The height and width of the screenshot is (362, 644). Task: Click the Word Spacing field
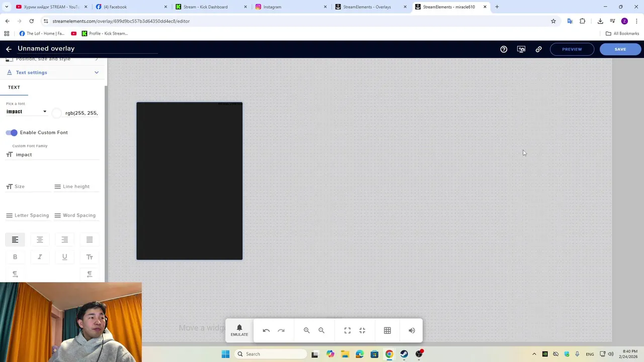(76, 215)
